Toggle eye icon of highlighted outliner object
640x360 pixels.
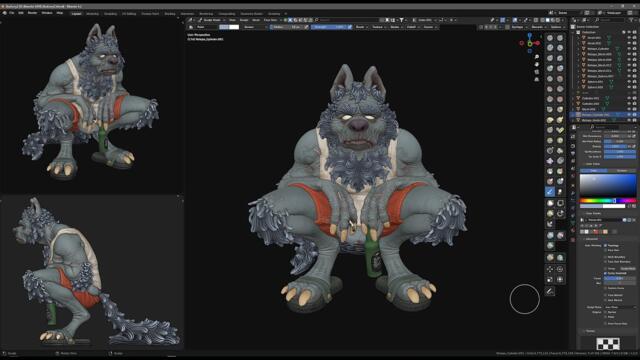(x=629, y=115)
